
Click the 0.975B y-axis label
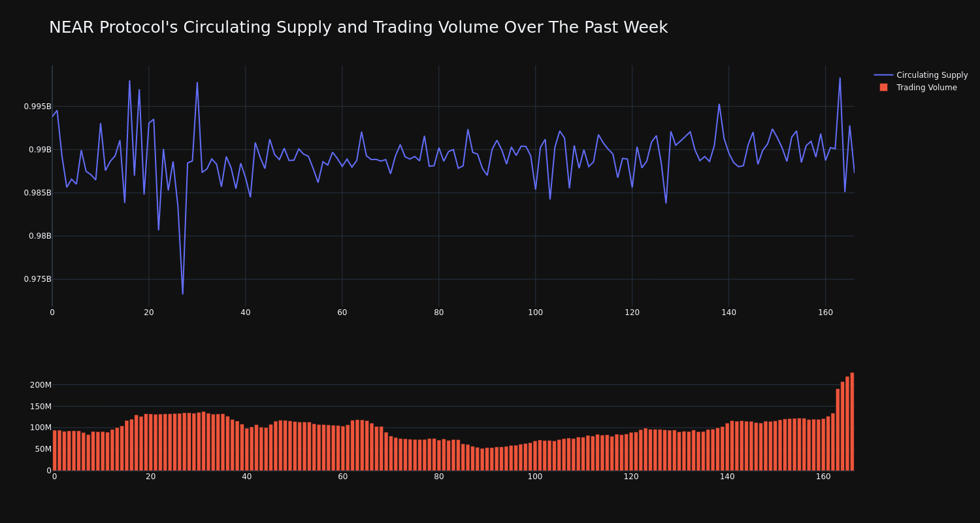(x=37, y=279)
